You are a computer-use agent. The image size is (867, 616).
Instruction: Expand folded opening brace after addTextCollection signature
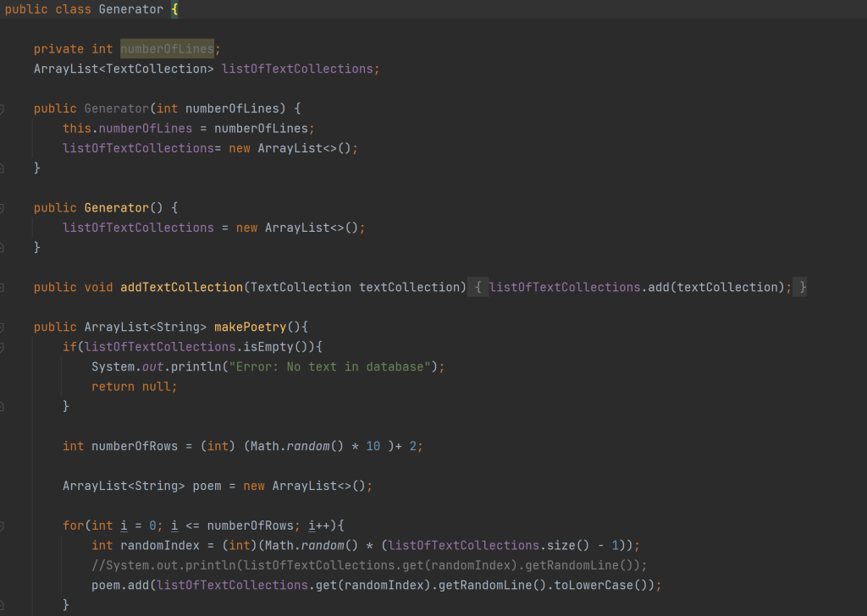point(478,288)
